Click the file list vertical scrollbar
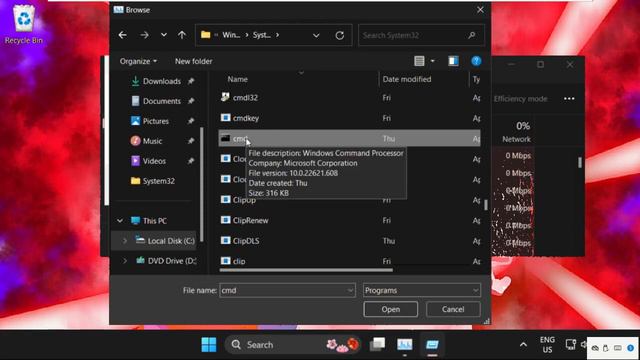640x360 pixels. (x=486, y=205)
